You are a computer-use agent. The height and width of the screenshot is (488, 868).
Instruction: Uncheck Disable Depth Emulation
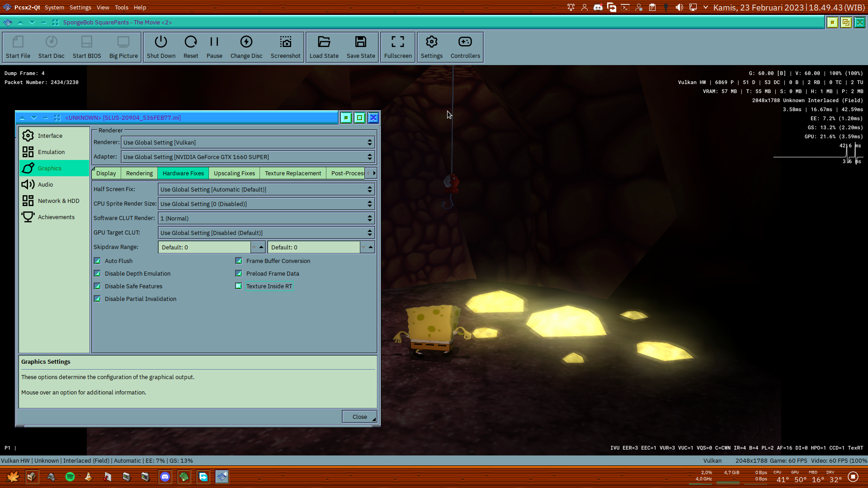(97, 273)
